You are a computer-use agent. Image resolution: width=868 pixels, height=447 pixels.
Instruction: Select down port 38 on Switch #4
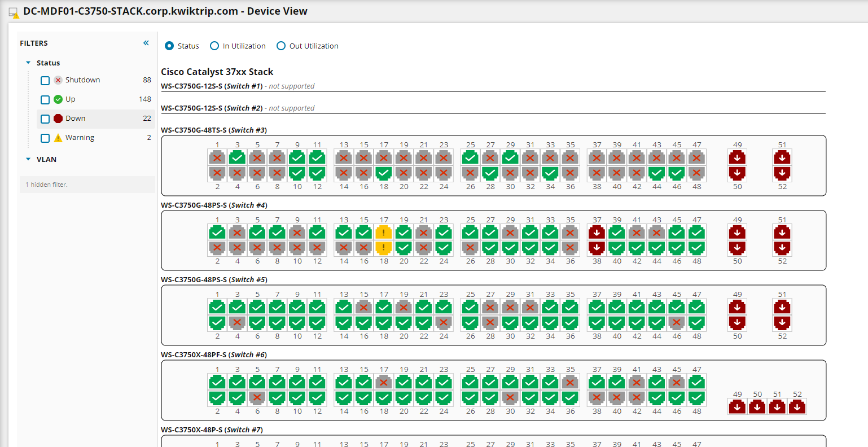point(597,247)
